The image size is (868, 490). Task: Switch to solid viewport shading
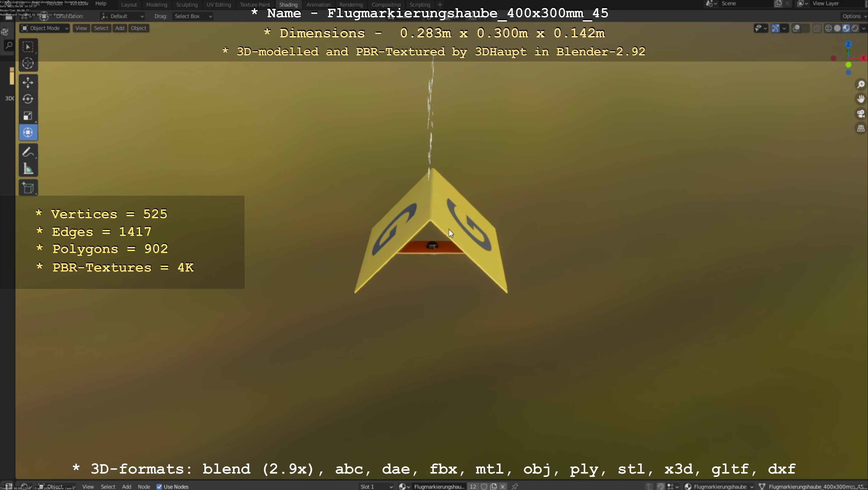click(x=837, y=28)
